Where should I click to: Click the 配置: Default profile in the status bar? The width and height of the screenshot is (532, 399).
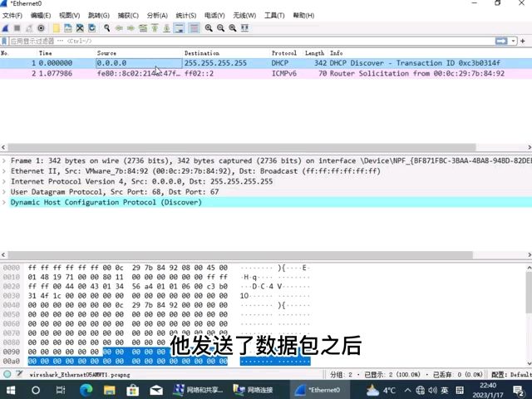[x=510, y=375]
